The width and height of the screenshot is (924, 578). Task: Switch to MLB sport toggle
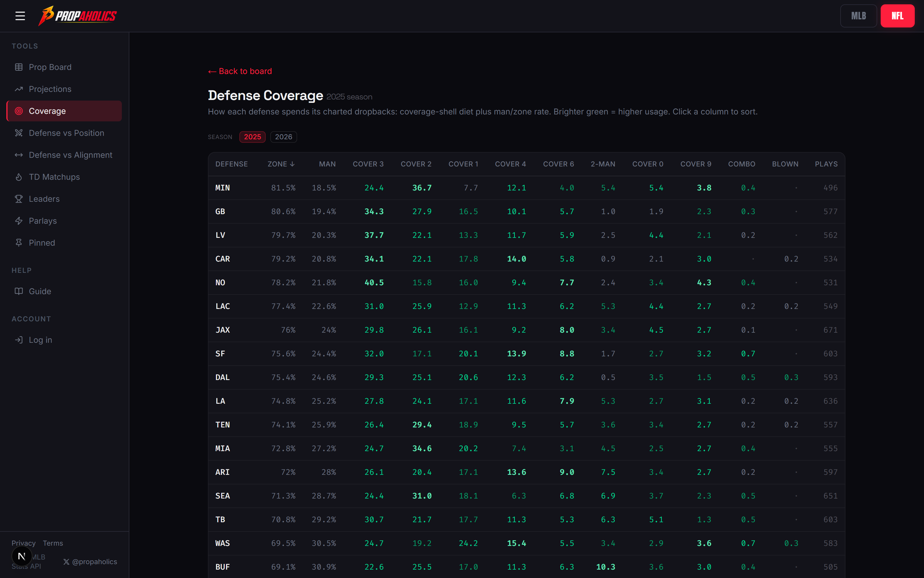(858, 16)
